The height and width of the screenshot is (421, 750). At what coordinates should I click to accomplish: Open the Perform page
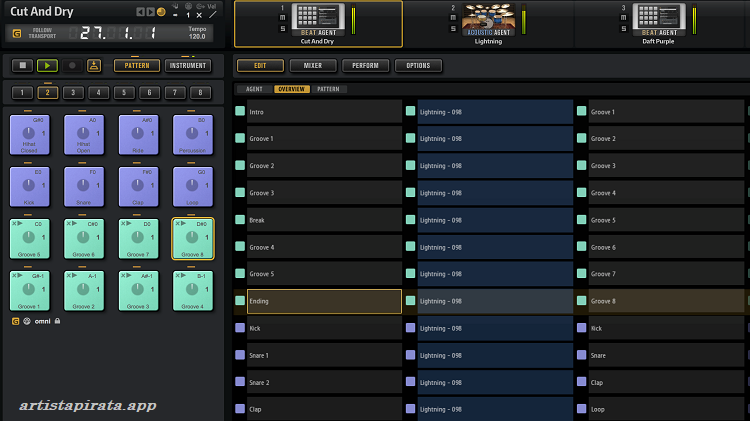point(365,66)
